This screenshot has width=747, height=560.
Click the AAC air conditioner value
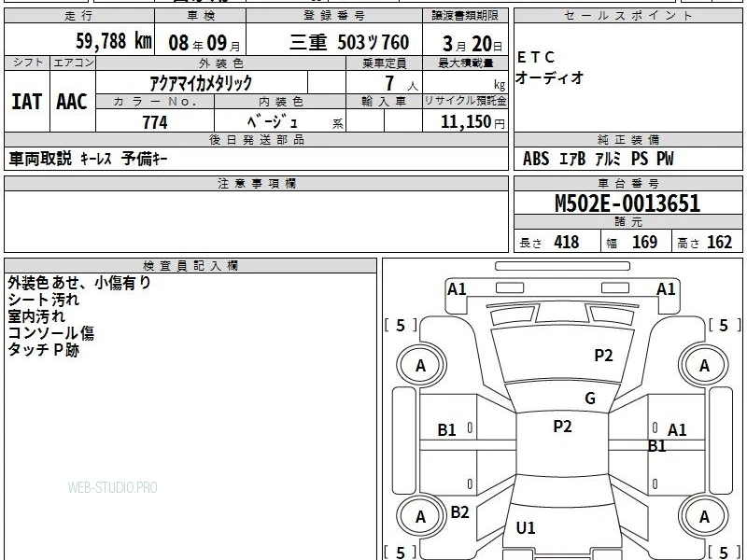72,102
